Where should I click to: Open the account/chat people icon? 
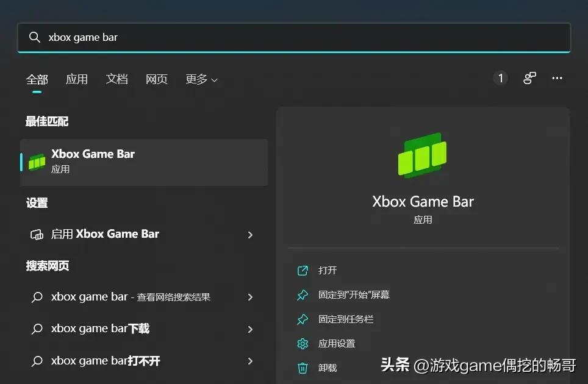529,78
